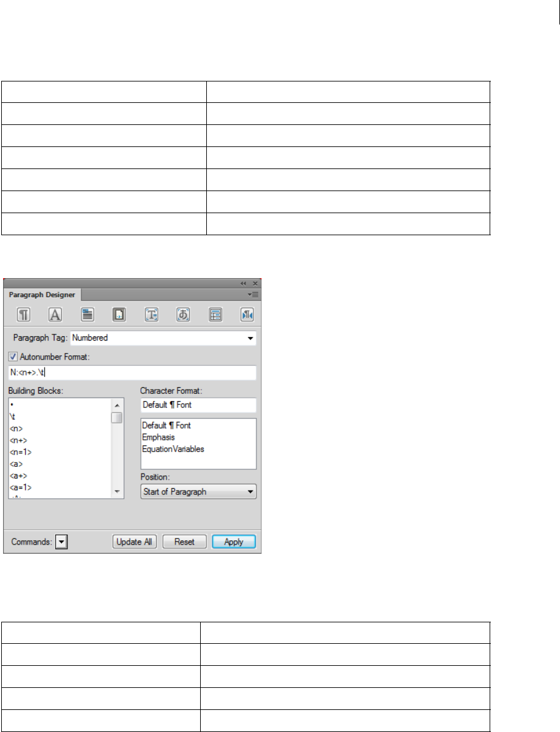The image size is (560, 732).
Task: Open the Pagination properties icon
Action: point(87,315)
